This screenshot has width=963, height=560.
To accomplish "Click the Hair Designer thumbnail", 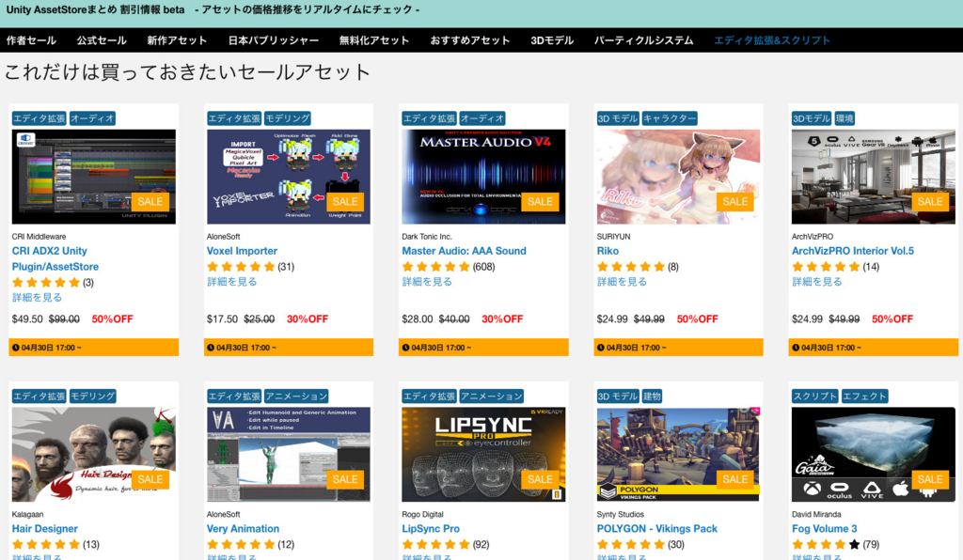I will coord(93,455).
